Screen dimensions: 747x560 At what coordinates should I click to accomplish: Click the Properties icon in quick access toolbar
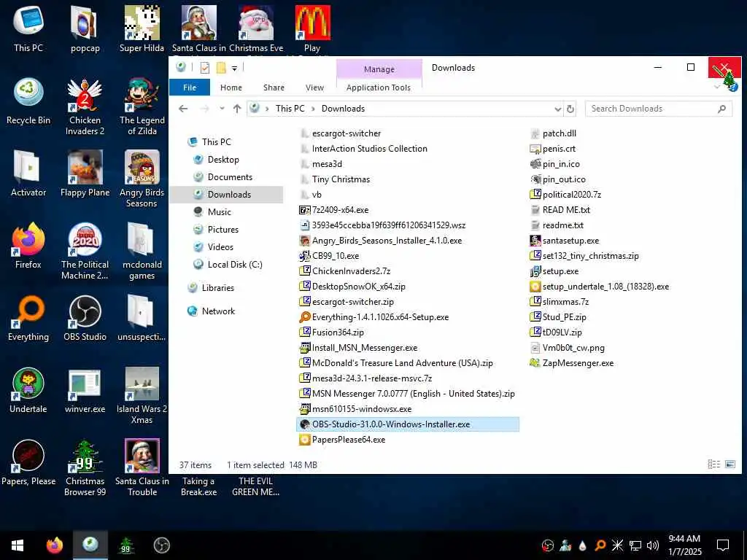click(x=205, y=68)
